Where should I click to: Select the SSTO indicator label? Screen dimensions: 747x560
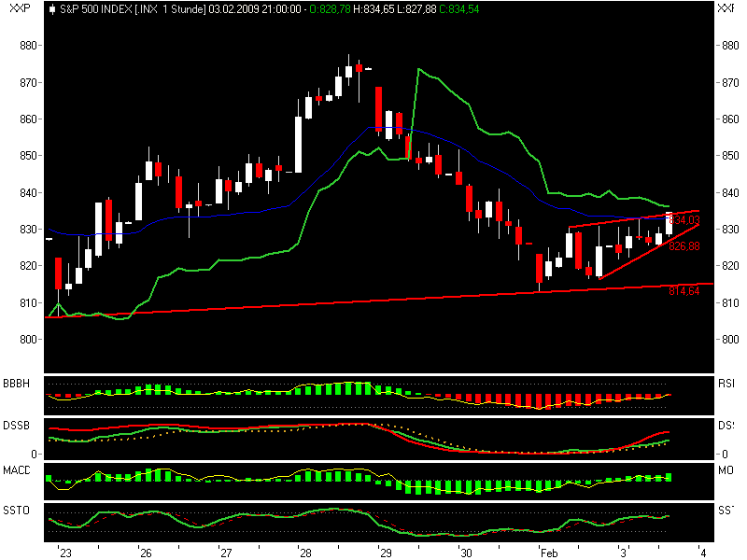click(16, 511)
